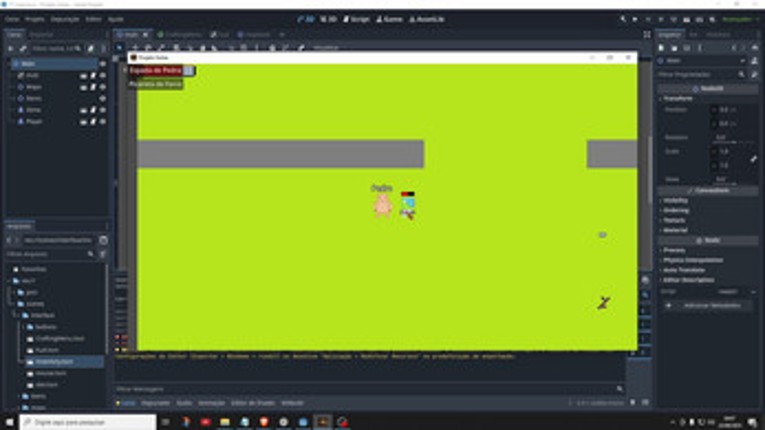Switch to the 3D workspace

pos(328,19)
